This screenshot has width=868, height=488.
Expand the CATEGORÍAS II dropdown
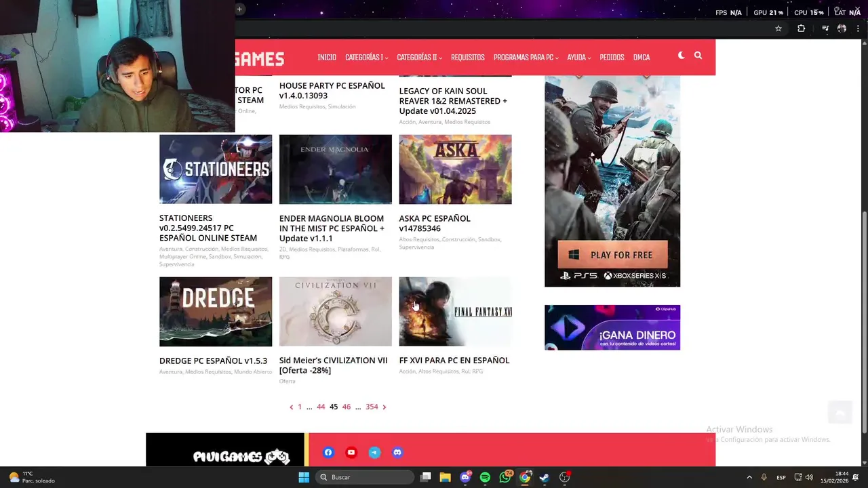[x=420, y=58]
